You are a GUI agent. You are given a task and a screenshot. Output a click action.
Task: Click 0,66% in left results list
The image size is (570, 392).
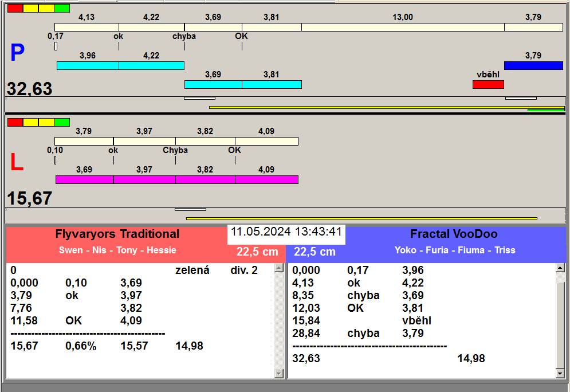(81, 346)
